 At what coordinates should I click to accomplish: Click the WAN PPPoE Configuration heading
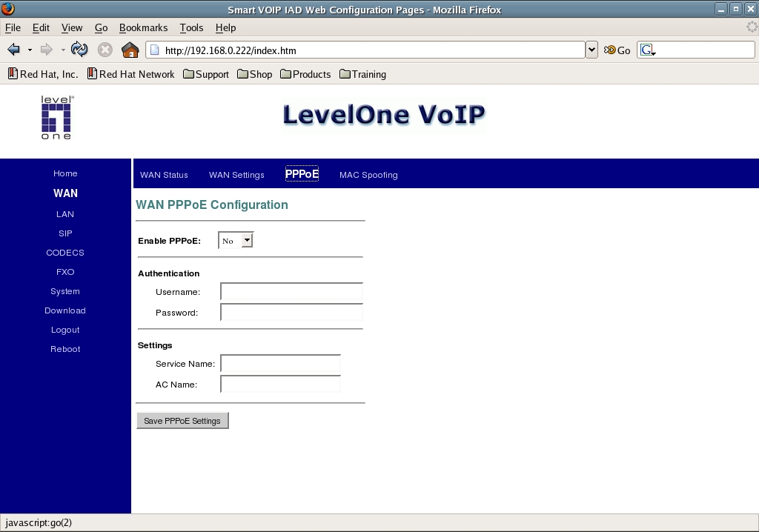click(212, 205)
